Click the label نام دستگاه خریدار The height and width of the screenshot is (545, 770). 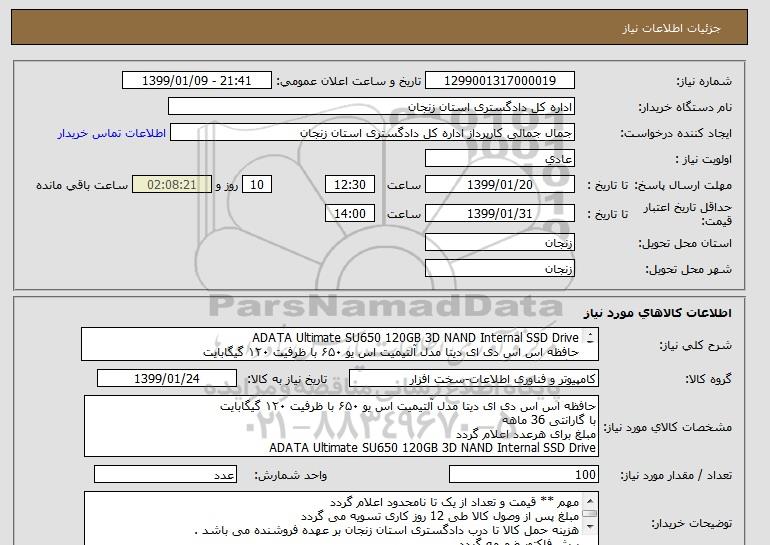point(685,108)
